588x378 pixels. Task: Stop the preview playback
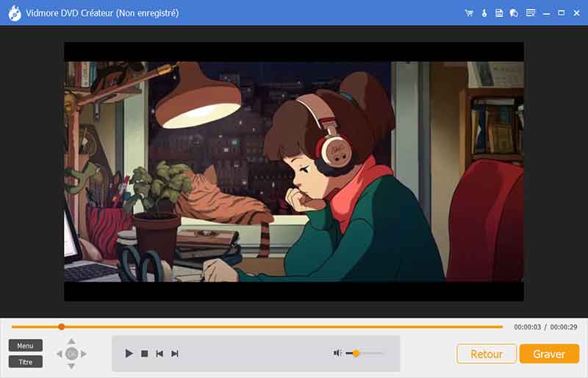(145, 354)
